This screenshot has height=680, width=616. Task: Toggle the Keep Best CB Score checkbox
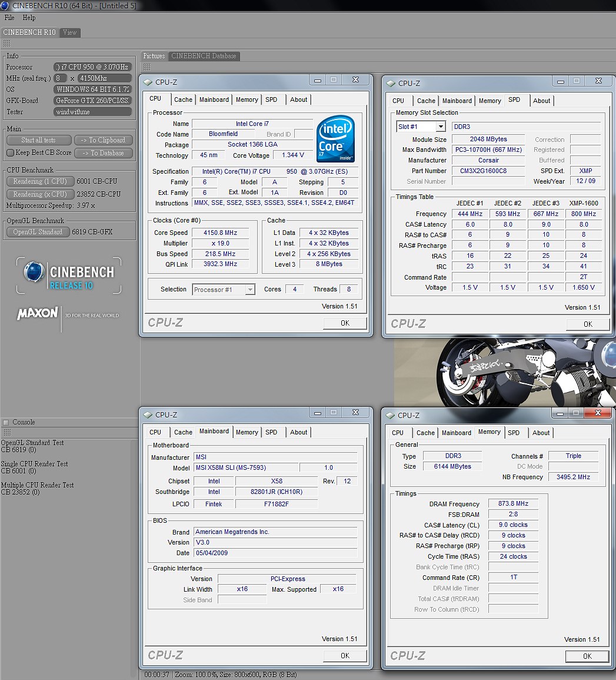pyautogui.click(x=11, y=152)
